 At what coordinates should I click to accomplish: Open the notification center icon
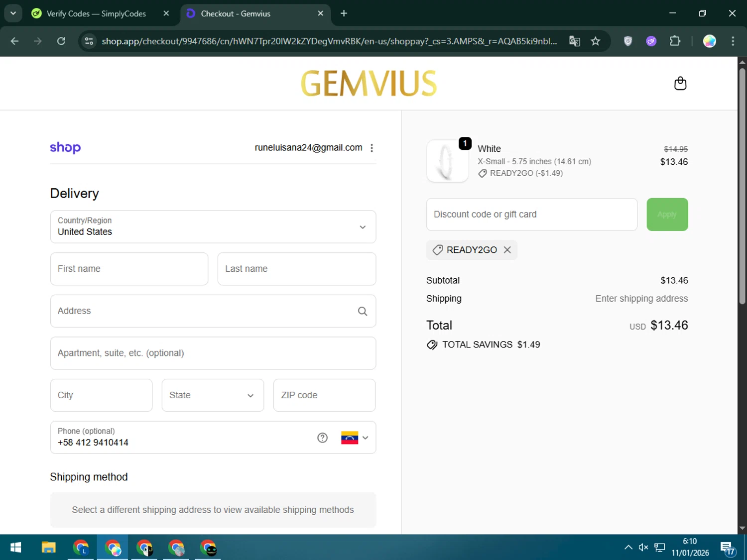click(728, 549)
